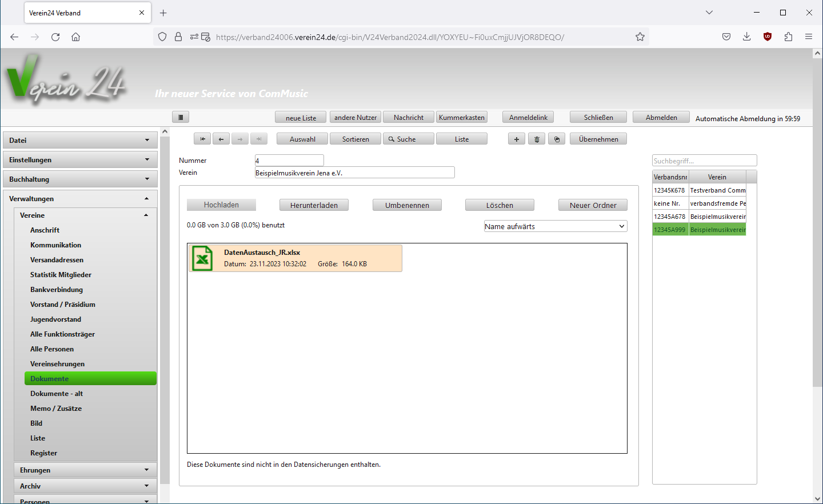The image size is (823, 504).
Task: Focus the Suchbegriff search field
Action: click(x=705, y=161)
